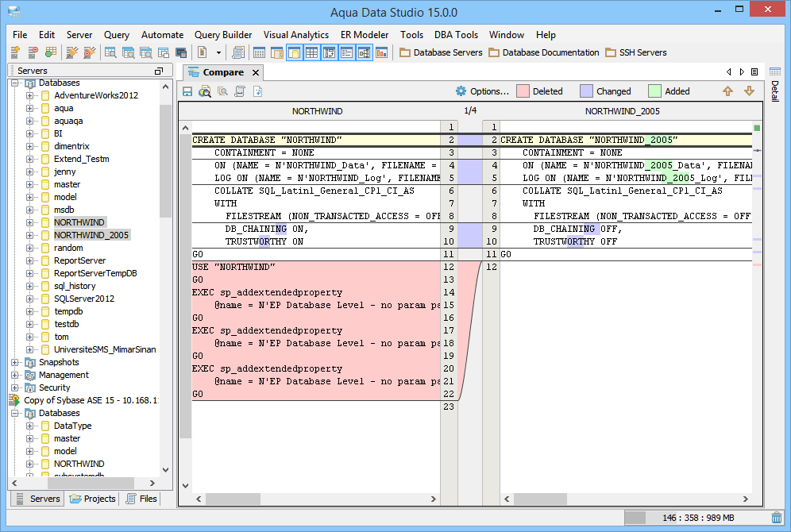This screenshot has width=791, height=532.
Task: Expand the Management node
Action: pyautogui.click(x=14, y=375)
